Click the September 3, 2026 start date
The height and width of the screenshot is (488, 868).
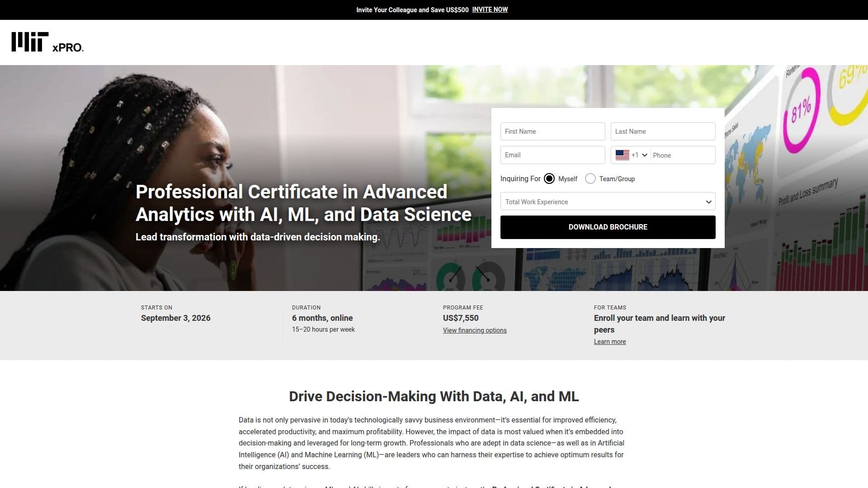coord(175,318)
